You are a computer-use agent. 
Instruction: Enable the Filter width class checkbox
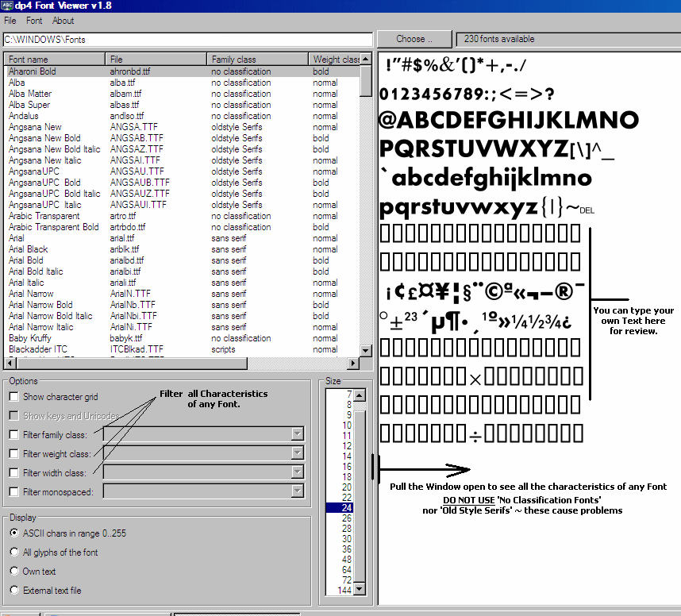point(14,472)
